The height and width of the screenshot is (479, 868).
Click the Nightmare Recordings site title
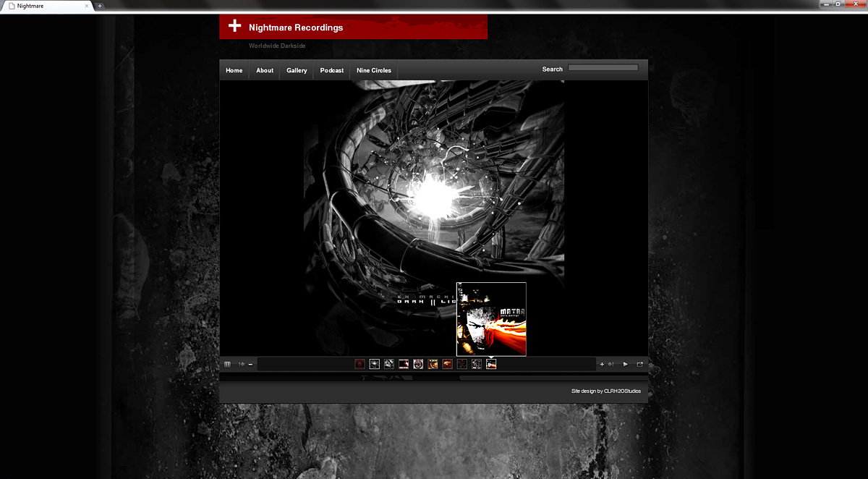[x=296, y=27]
